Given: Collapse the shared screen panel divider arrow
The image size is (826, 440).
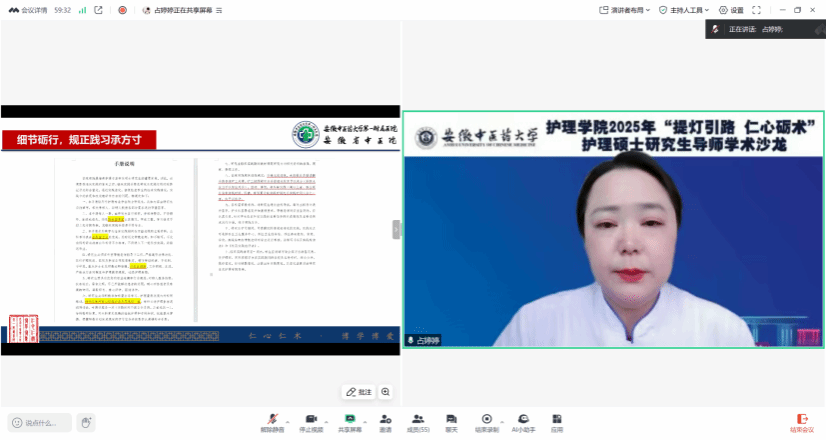Looking at the screenshot, I should coord(398,228).
